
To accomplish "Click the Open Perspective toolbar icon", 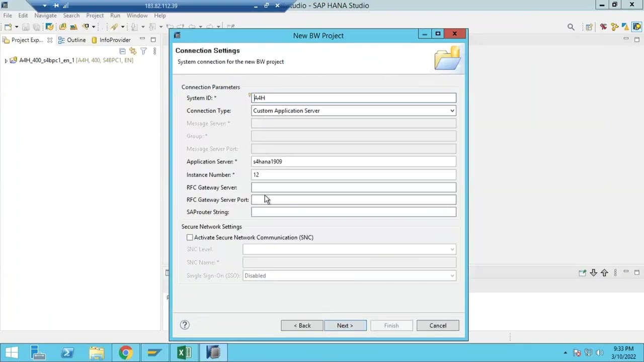I will pyautogui.click(x=589, y=27).
